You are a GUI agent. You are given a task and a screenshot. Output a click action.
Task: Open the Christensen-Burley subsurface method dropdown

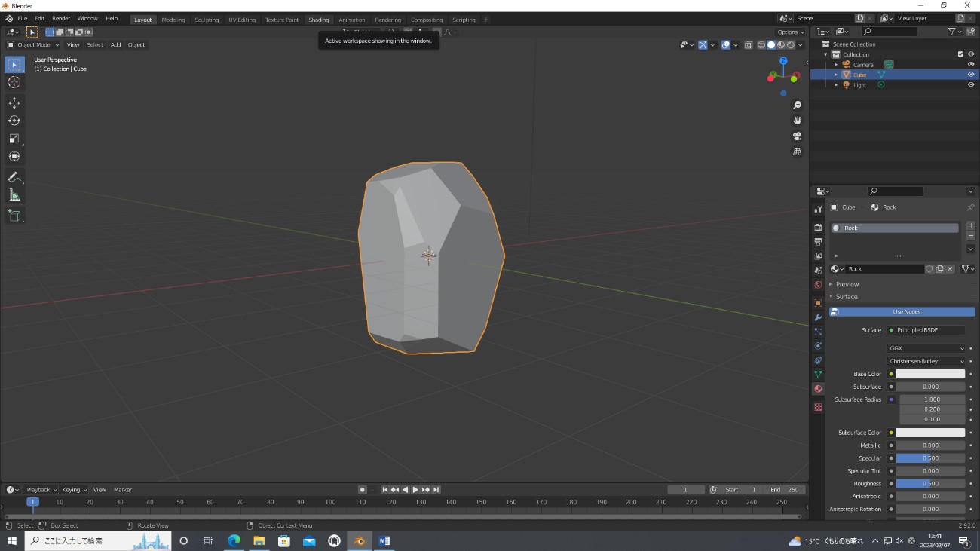(x=926, y=361)
